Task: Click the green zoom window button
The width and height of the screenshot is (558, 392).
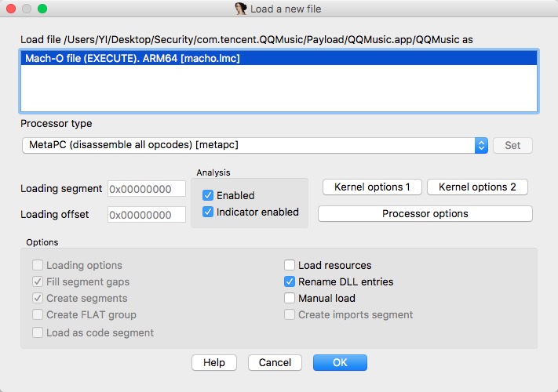Action: (42, 9)
